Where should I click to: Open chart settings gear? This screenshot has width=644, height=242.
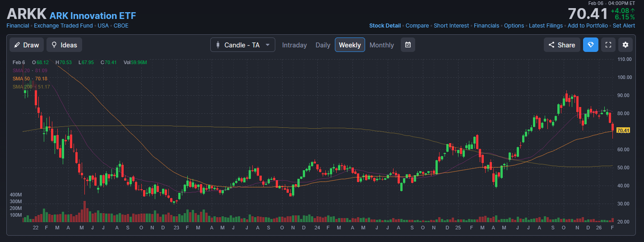coord(625,45)
